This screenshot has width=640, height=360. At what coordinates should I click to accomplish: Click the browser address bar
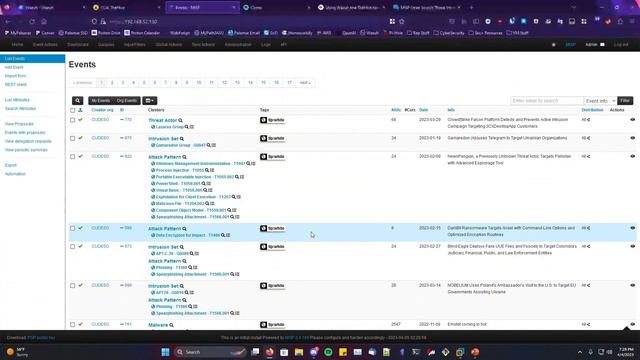tap(245, 22)
